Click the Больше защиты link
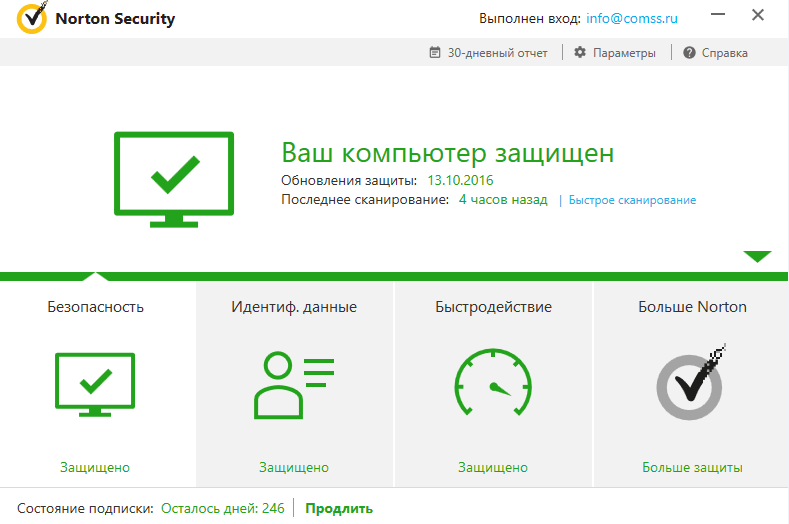 point(692,467)
